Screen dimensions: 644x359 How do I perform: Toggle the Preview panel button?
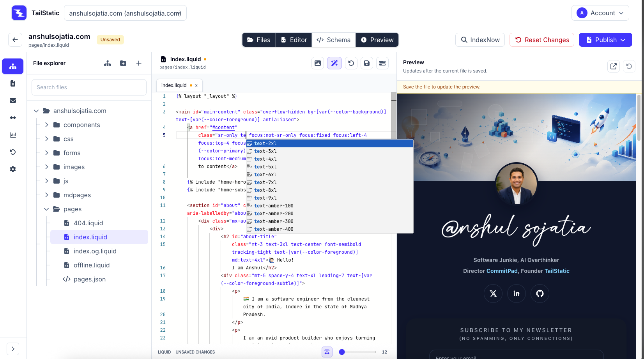(377, 40)
